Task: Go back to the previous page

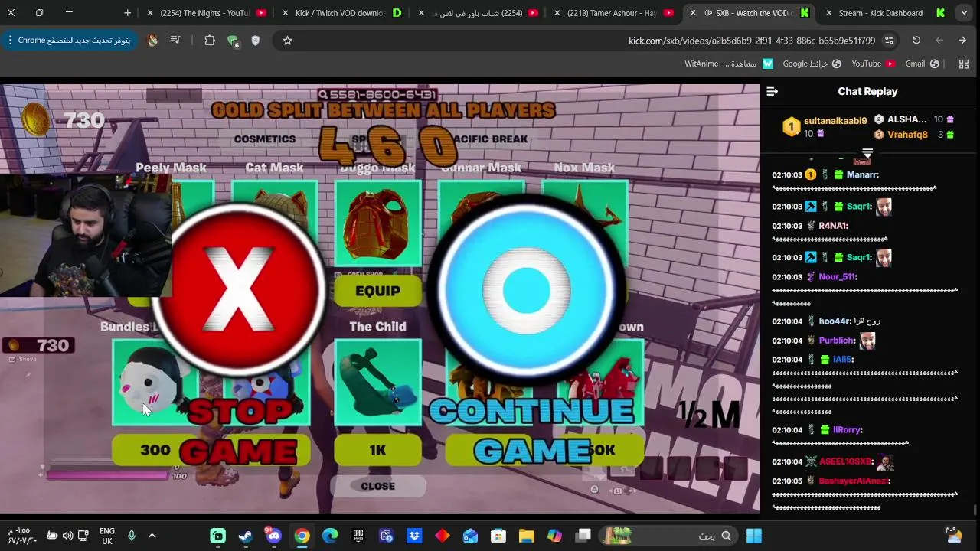Action: [x=962, y=41]
